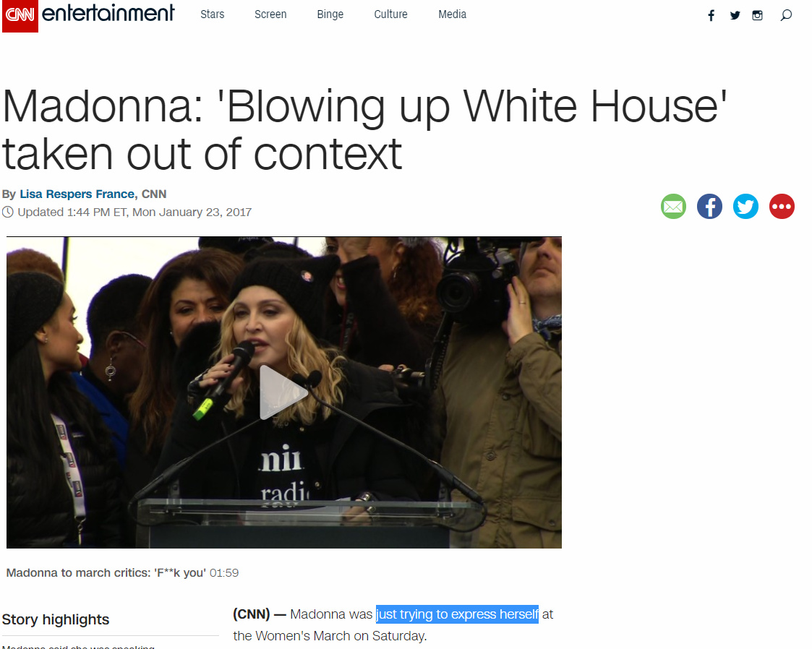The height and width of the screenshot is (649, 812).
Task: Open the Facebook icon in top navigation
Action: pyautogui.click(x=711, y=15)
